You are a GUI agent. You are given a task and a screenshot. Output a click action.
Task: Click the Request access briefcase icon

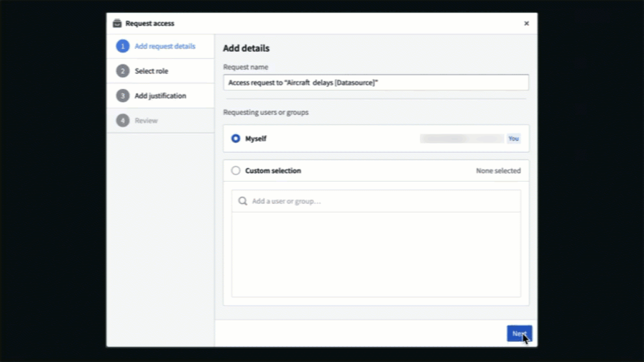click(x=117, y=24)
